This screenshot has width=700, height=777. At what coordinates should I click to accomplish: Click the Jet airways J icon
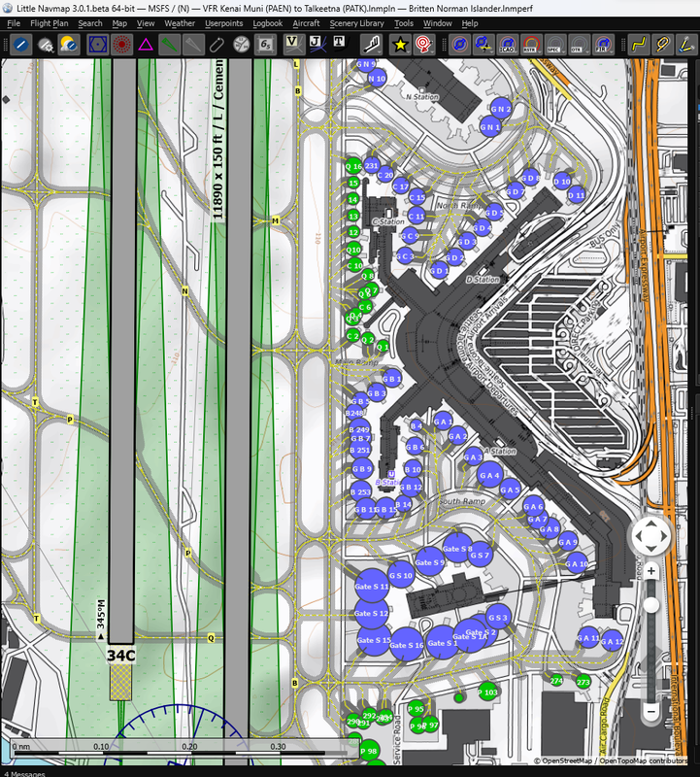tap(317, 45)
